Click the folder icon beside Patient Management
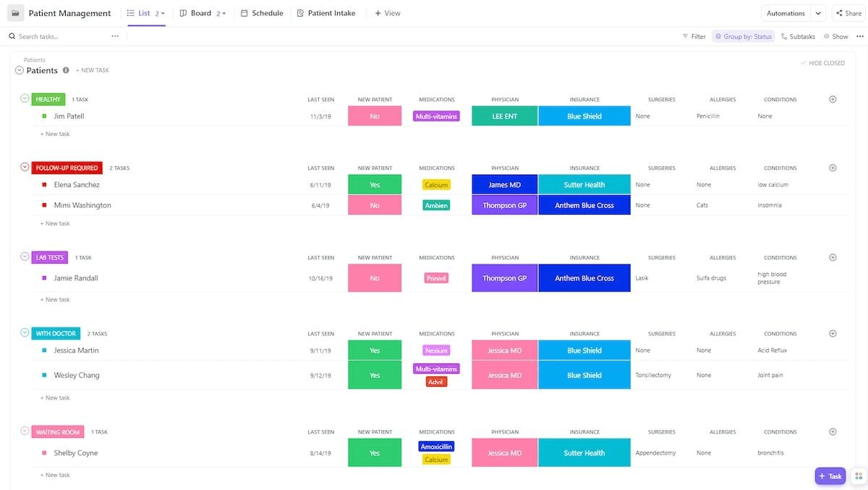The image size is (868, 490). (x=16, y=13)
